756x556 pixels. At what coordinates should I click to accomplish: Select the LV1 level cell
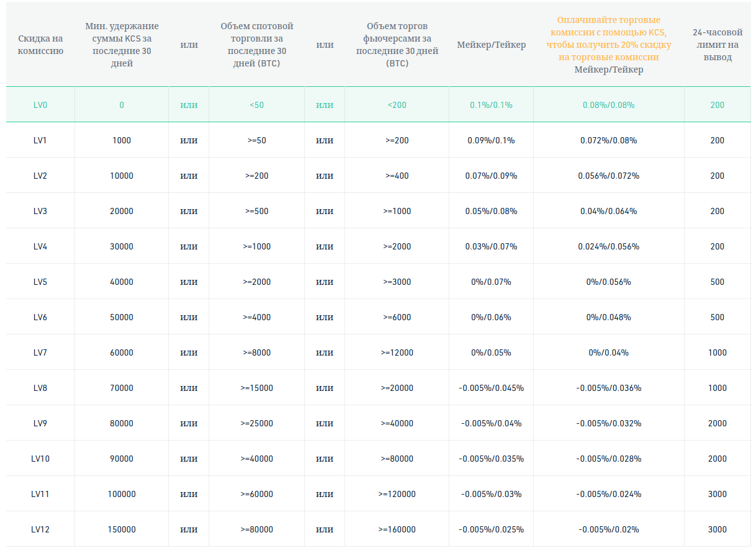click(x=40, y=140)
